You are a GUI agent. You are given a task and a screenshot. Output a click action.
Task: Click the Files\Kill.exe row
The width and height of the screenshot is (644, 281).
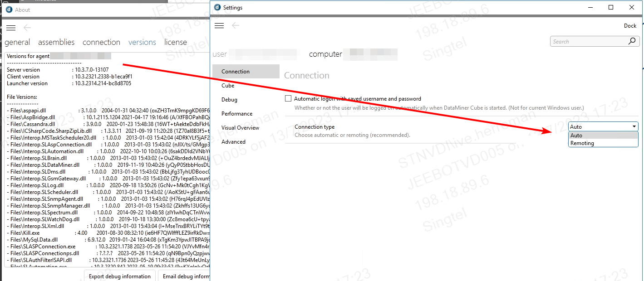(108, 233)
